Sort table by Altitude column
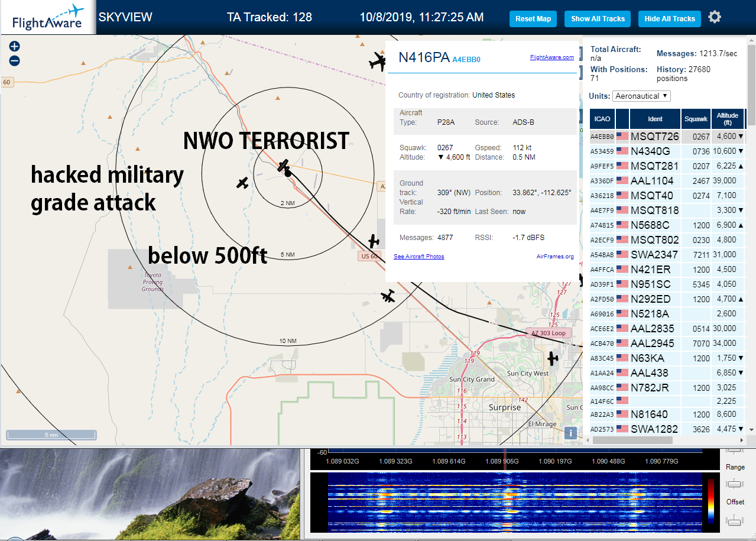Image resolution: width=756 pixels, height=541 pixels. point(728,119)
